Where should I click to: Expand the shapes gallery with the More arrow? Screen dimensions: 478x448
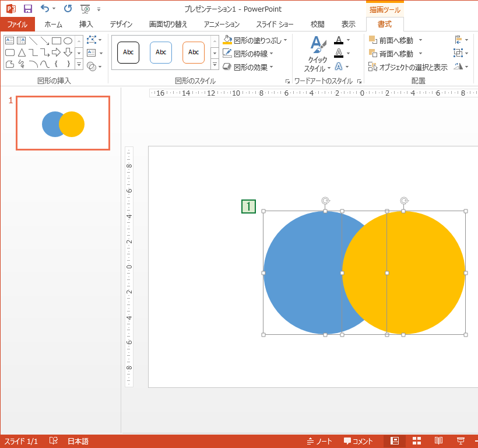[78, 64]
